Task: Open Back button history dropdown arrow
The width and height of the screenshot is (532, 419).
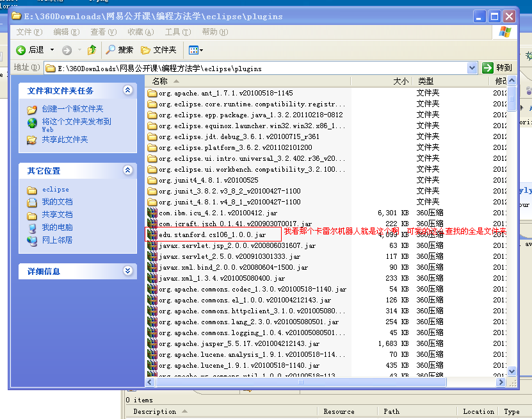Action: click(52, 50)
